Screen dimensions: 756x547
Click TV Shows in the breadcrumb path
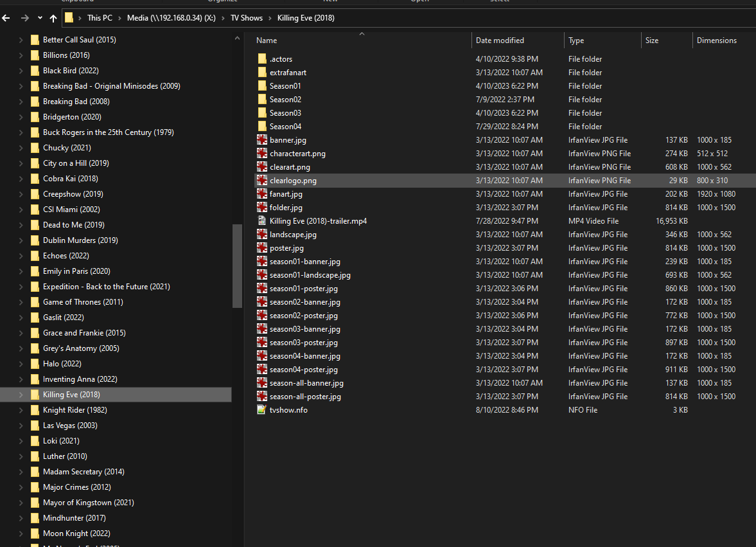247,18
